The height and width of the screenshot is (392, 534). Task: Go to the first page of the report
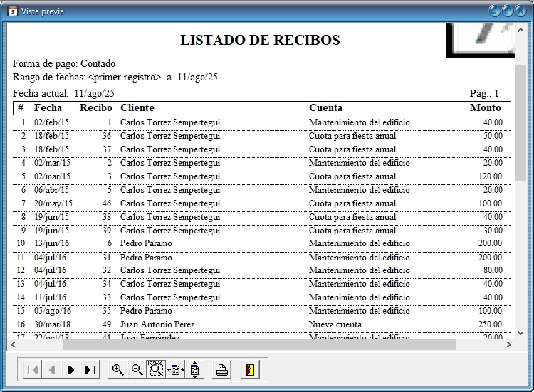coord(33,369)
